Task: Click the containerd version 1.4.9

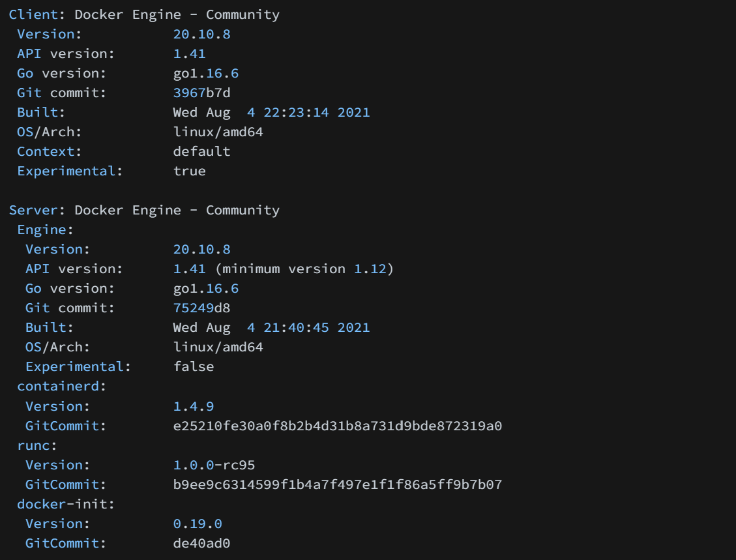Action: 193,406
